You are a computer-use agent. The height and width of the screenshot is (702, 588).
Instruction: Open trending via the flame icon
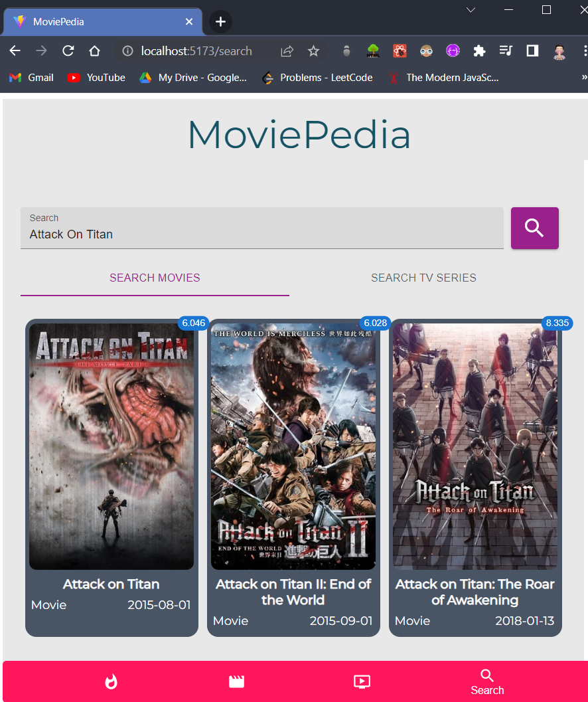click(111, 681)
